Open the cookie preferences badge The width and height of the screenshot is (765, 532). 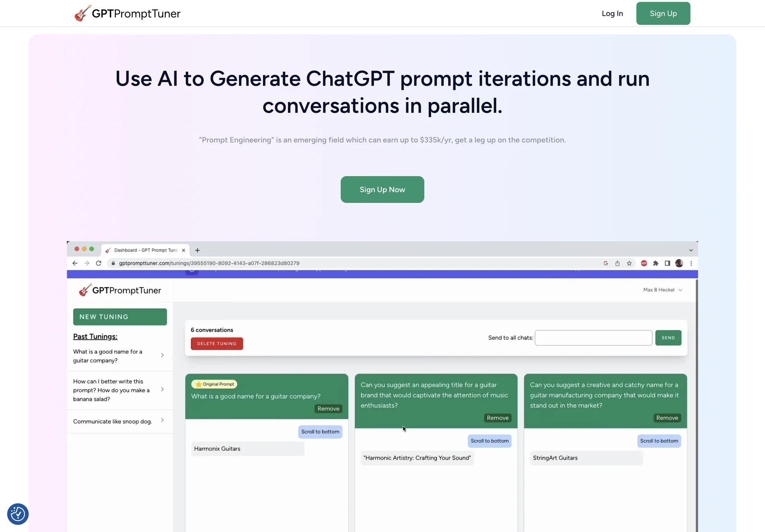[x=18, y=514]
